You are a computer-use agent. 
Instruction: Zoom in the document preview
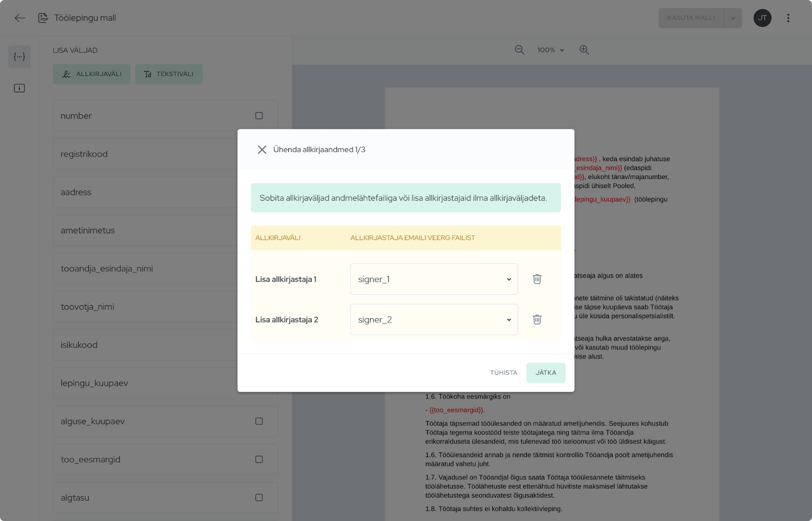tap(584, 50)
